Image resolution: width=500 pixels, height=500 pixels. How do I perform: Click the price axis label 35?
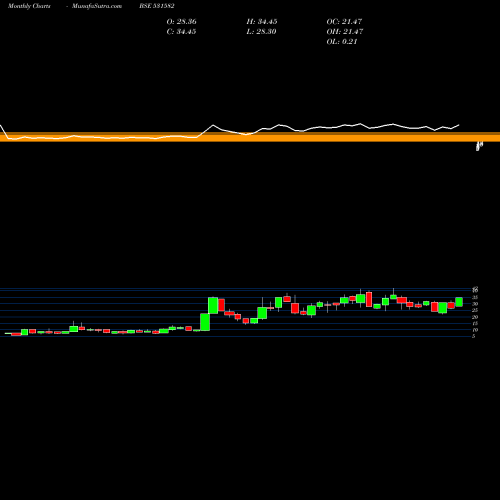click(475, 297)
